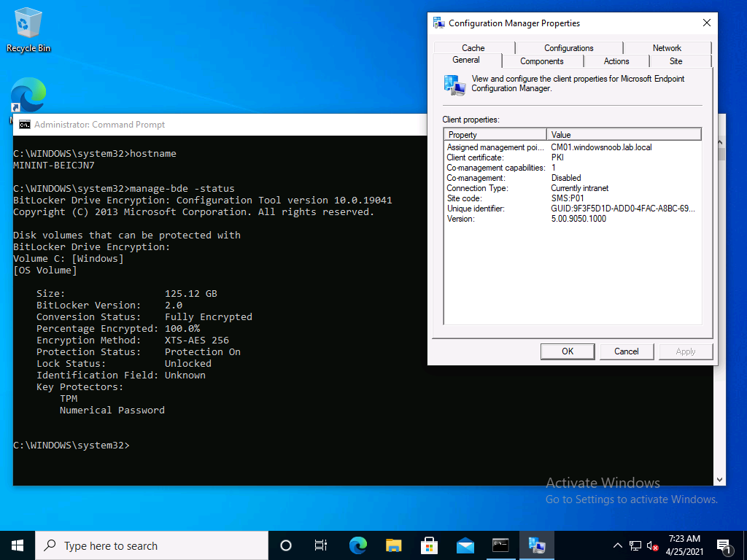Open the network status tray icon
This screenshot has width=747, height=560.
pyautogui.click(x=635, y=545)
